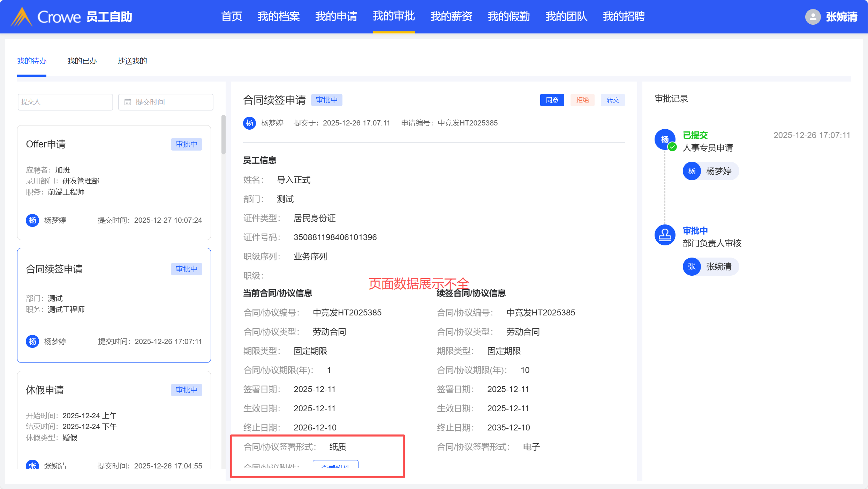This screenshot has width=868, height=489.
Task: Approve with the 同意 button
Action: pos(552,100)
